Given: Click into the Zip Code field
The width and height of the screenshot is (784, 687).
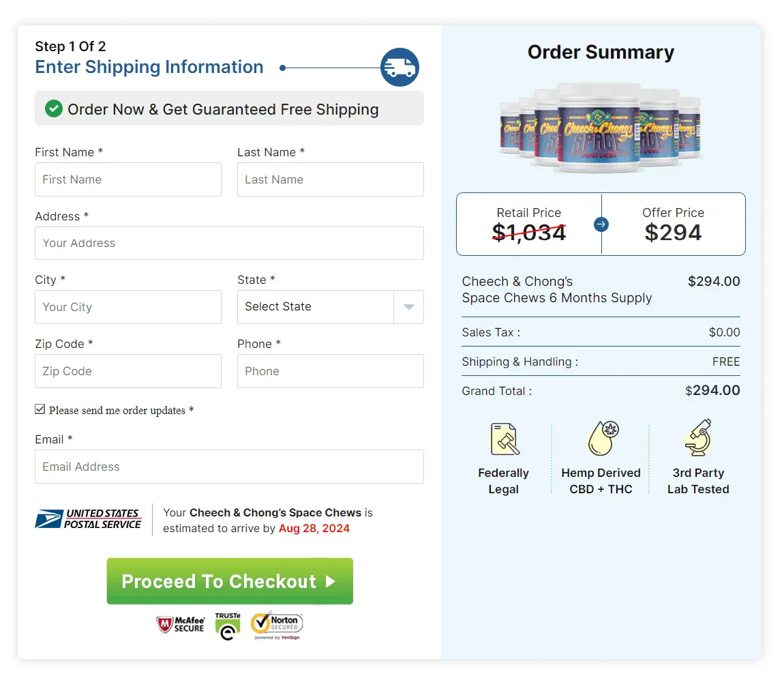Looking at the screenshot, I should tap(127, 371).
